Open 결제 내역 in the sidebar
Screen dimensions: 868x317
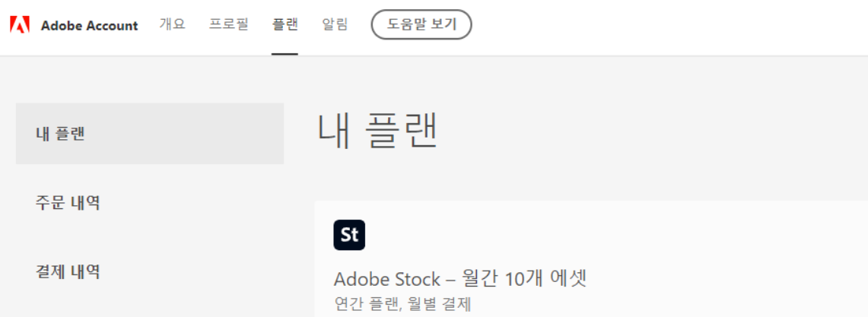click(x=68, y=271)
